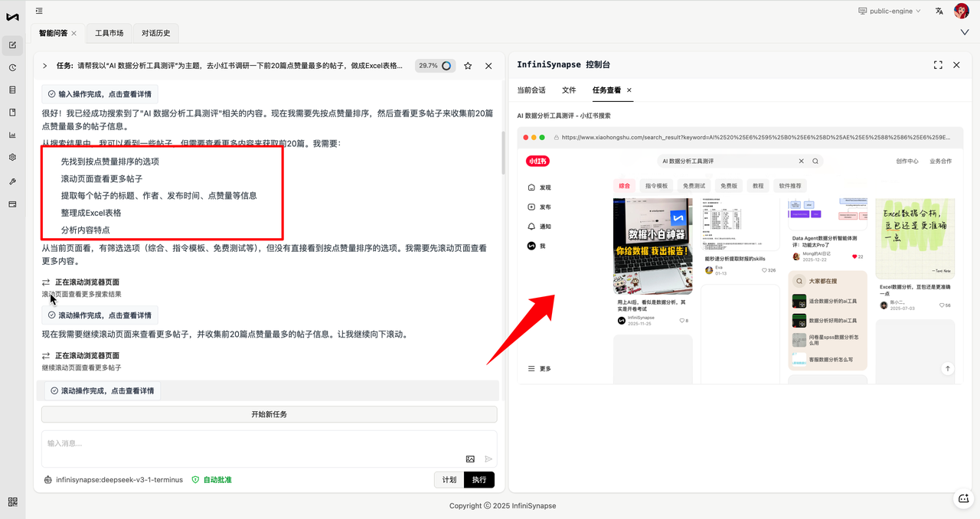
Task: Close the 智能问答 tab
Action: click(x=74, y=34)
